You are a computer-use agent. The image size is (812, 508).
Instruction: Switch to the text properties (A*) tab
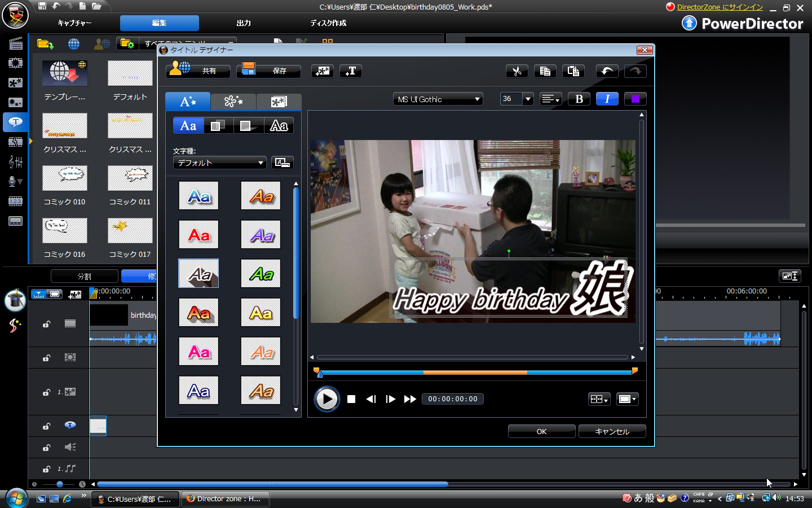point(188,102)
